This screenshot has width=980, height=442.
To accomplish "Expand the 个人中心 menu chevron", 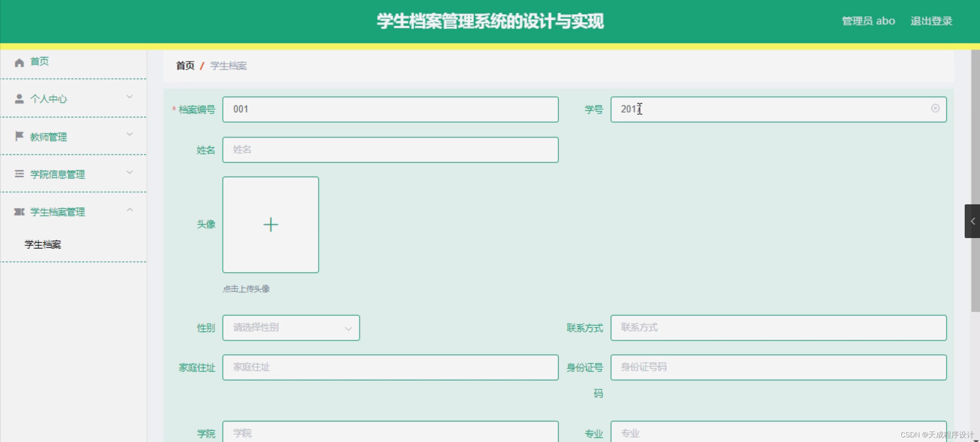I will pyautogui.click(x=129, y=97).
